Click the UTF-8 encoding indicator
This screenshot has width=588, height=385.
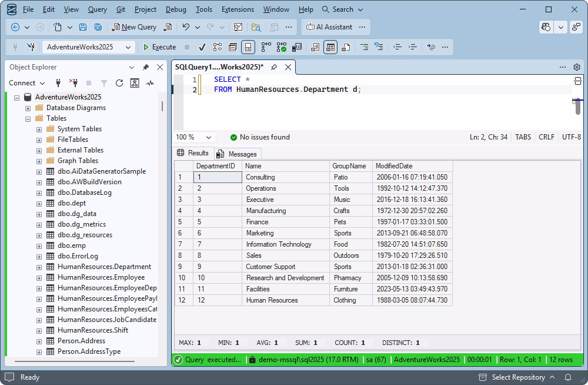[x=571, y=137]
